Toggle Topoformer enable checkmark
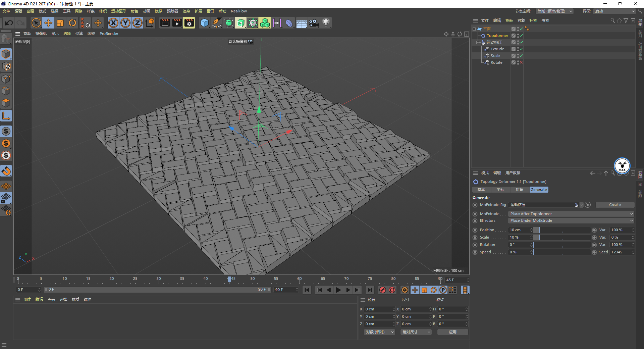The height and width of the screenshot is (349, 644). (x=521, y=36)
